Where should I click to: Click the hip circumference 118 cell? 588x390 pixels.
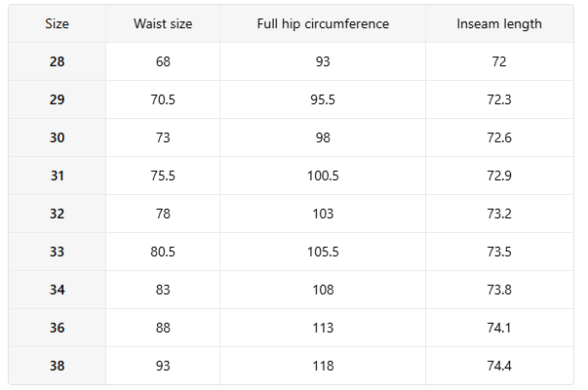323,366
